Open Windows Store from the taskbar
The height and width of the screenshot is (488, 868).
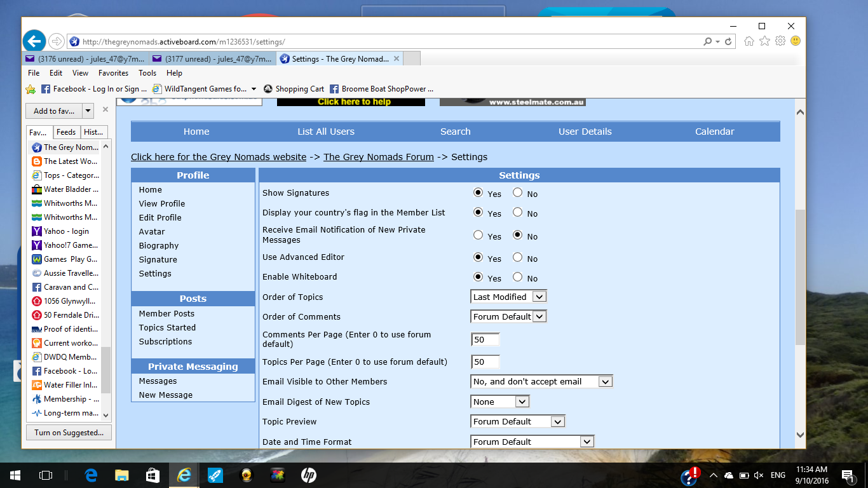point(152,475)
